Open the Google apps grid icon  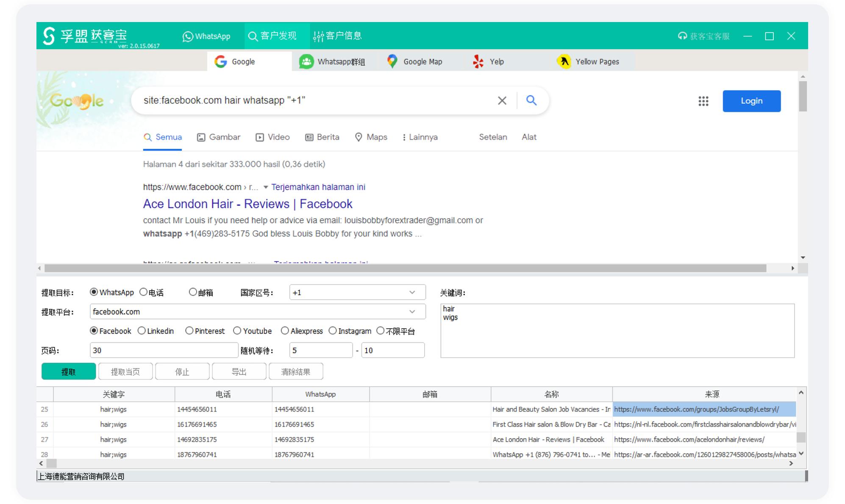coord(703,101)
